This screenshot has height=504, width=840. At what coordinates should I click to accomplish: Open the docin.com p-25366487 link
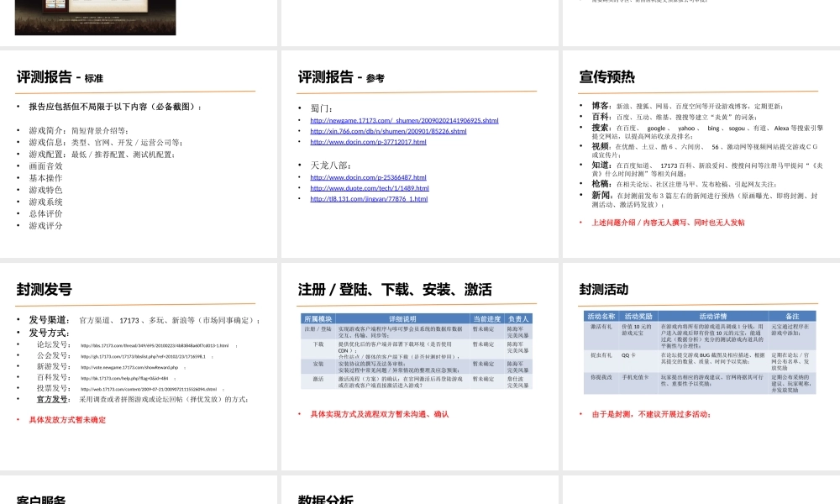368,177
